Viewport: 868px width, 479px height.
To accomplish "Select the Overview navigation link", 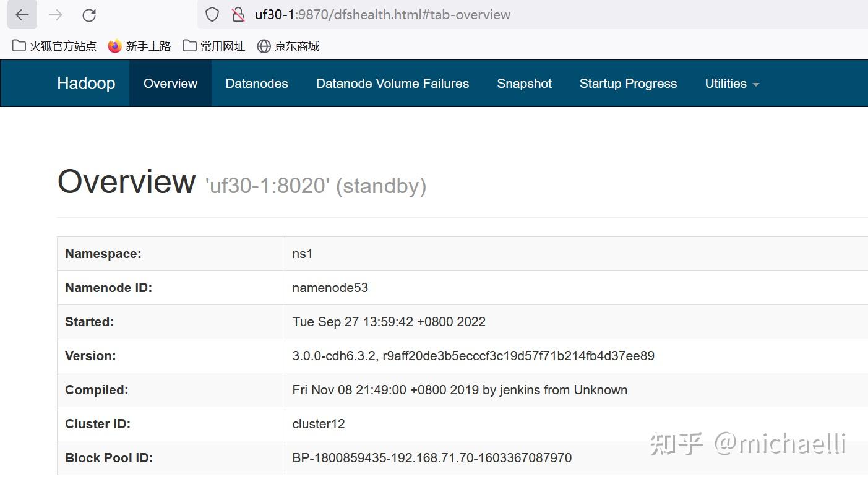I will (170, 83).
